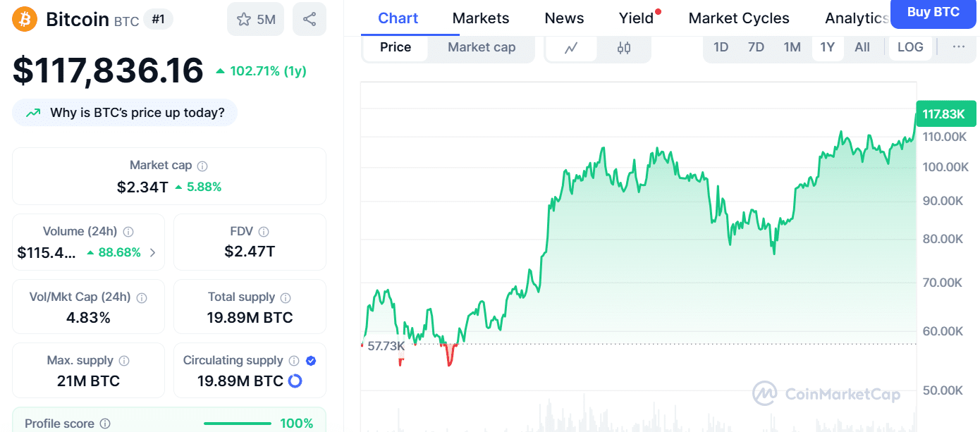
Task: Set chart range to 1M
Action: click(x=792, y=47)
